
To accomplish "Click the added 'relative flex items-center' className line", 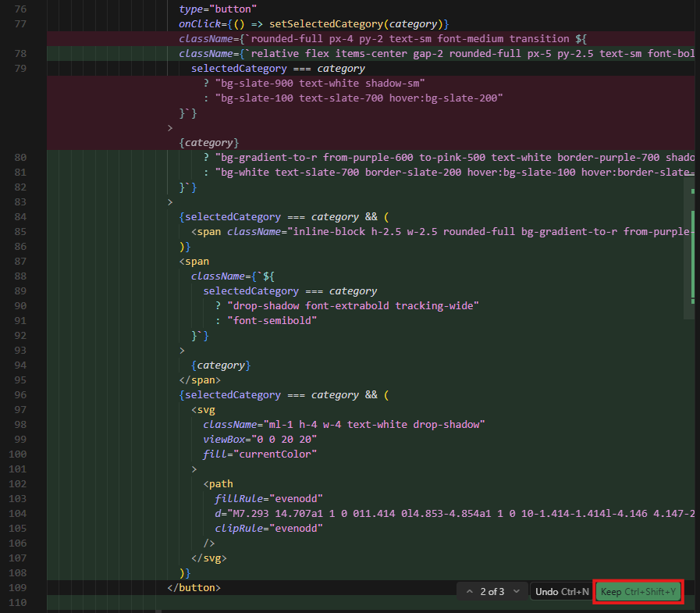I will [436, 54].
